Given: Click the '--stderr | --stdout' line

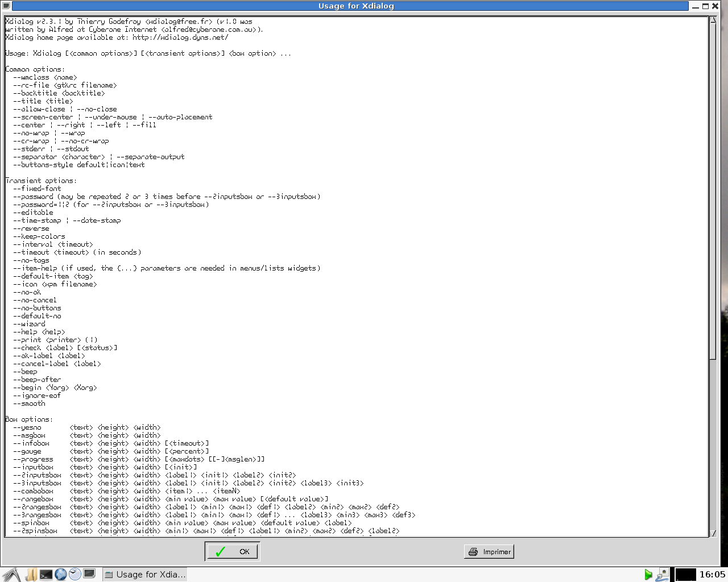Looking at the screenshot, I should [51, 149].
